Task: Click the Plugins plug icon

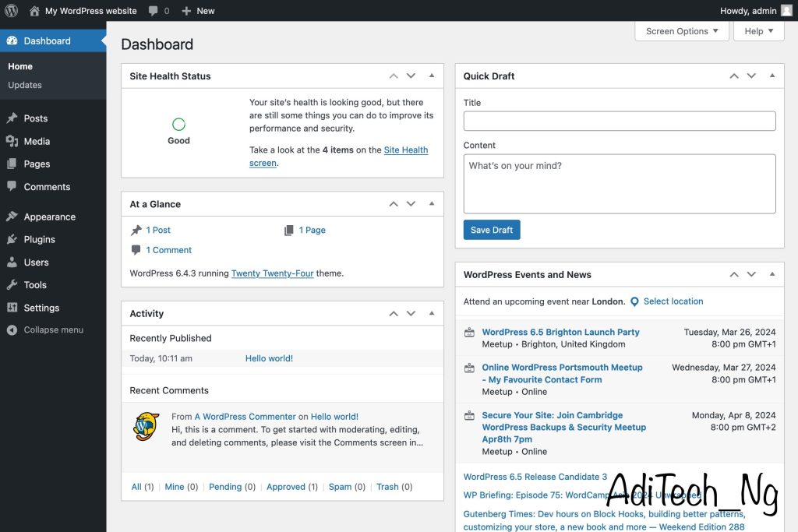Action: coord(12,239)
